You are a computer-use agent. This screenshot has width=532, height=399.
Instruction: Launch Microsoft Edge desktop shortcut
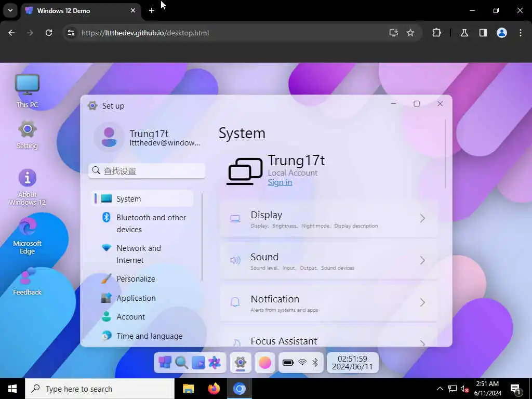click(27, 236)
